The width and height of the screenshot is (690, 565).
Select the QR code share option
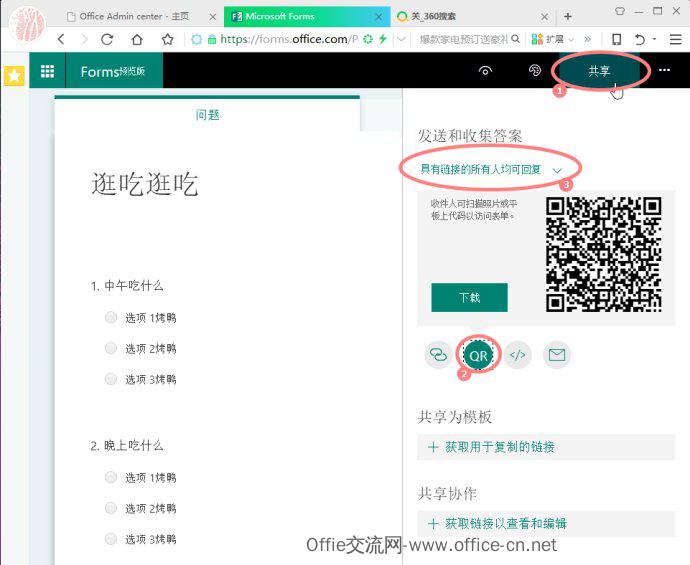(x=478, y=355)
